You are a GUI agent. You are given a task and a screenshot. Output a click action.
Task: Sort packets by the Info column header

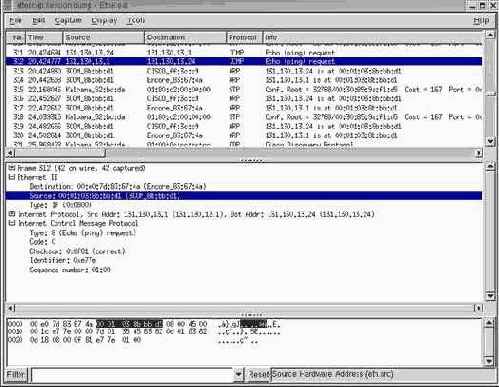[x=373, y=37]
